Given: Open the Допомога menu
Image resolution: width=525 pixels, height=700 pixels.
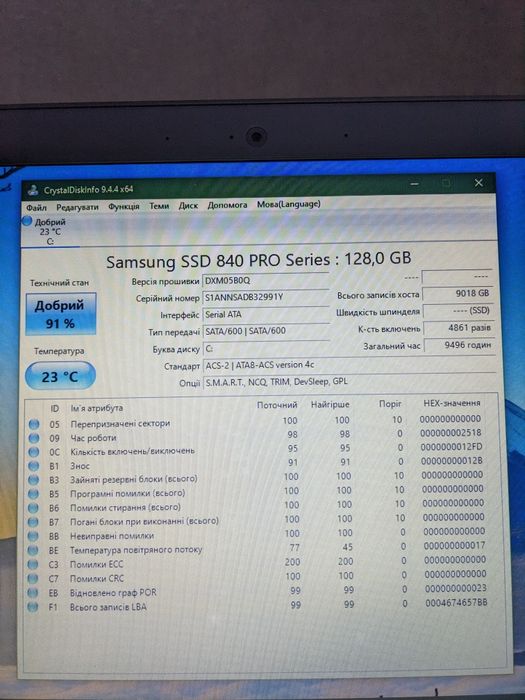Looking at the screenshot, I should (227, 205).
